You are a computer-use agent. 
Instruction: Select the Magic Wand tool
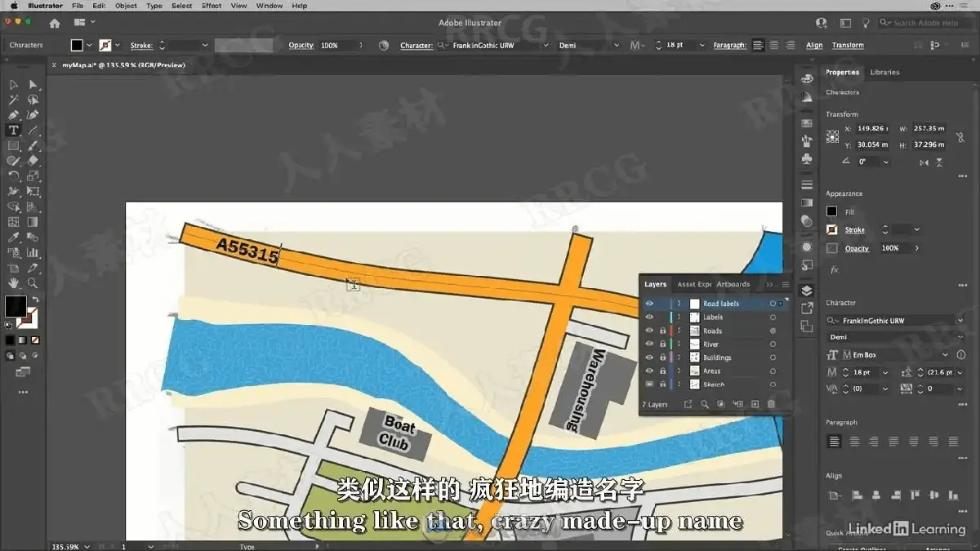[13, 100]
